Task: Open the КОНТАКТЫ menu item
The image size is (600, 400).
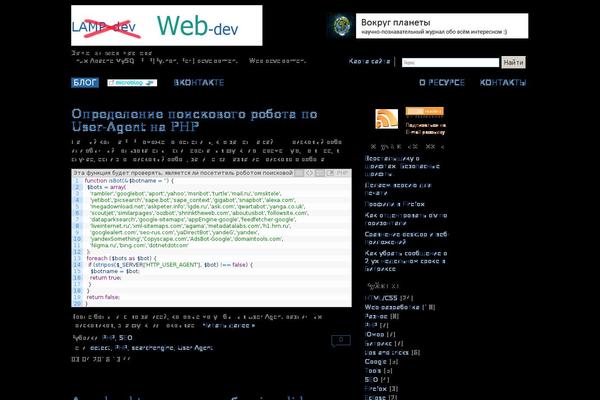Action: pyautogui.click(x=503, y=83)
